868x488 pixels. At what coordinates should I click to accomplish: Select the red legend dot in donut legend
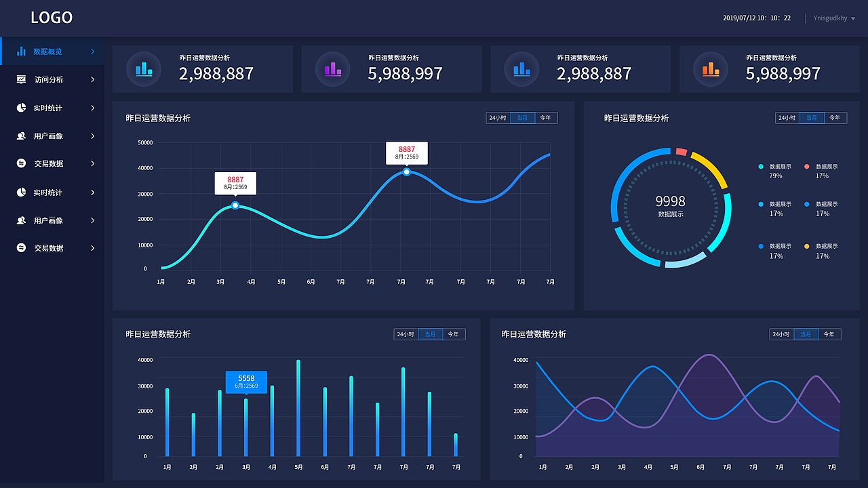point(807,167)
